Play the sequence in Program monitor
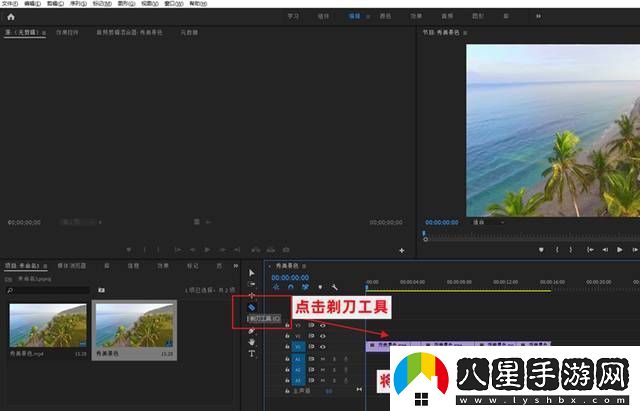Screen dimensions: 640x411 click(620, 249)
